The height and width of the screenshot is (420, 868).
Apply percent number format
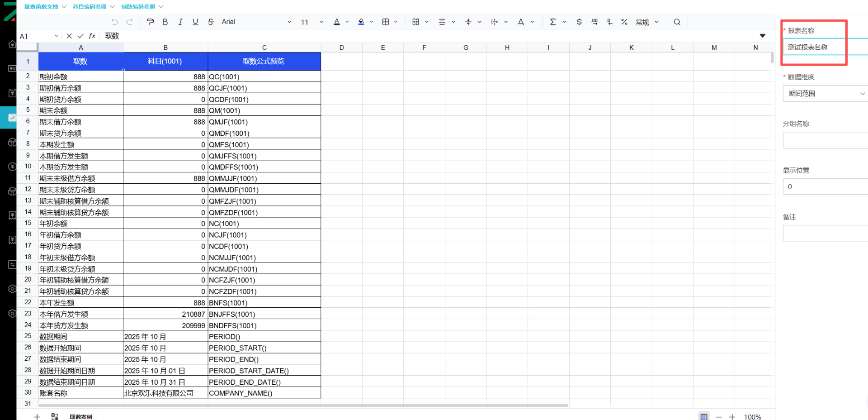coord(624,22)
